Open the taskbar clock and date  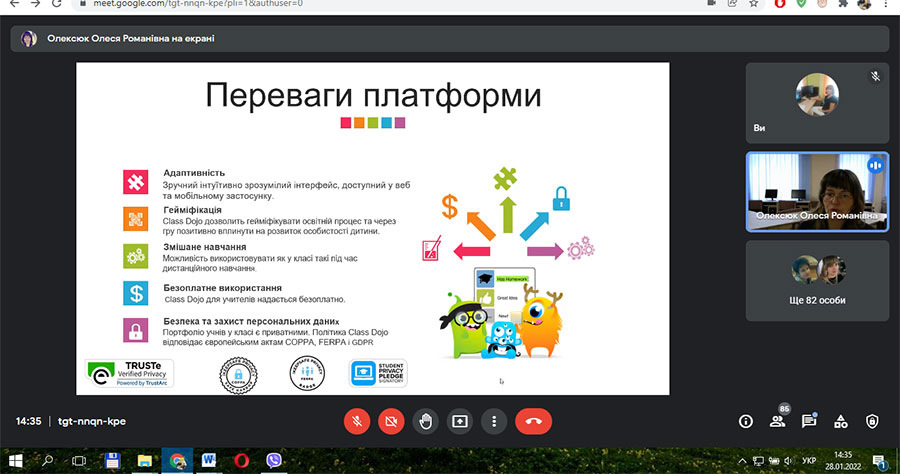click(x=843, y=461)
